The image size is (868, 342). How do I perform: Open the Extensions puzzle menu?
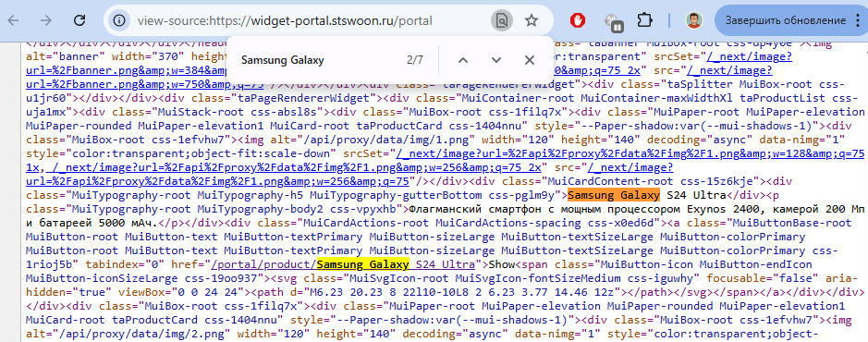(644, 21)
